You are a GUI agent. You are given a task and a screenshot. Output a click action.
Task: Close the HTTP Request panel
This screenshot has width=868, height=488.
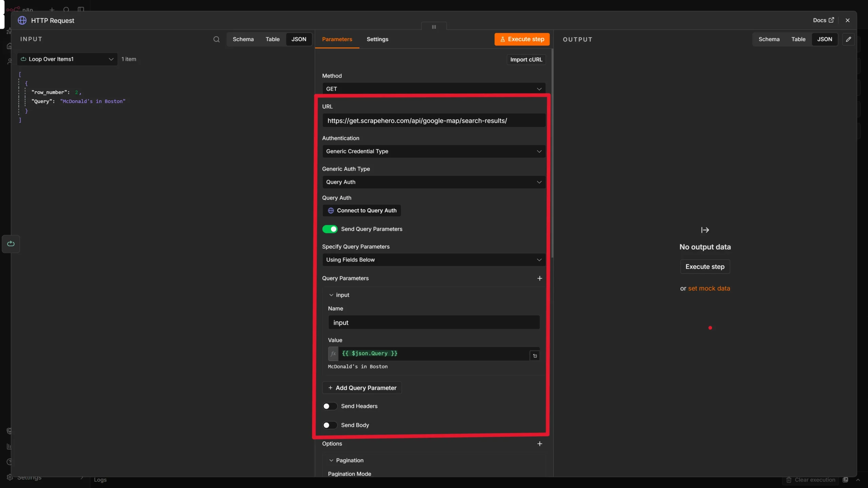pyautogui.click(x=848, y=20)
